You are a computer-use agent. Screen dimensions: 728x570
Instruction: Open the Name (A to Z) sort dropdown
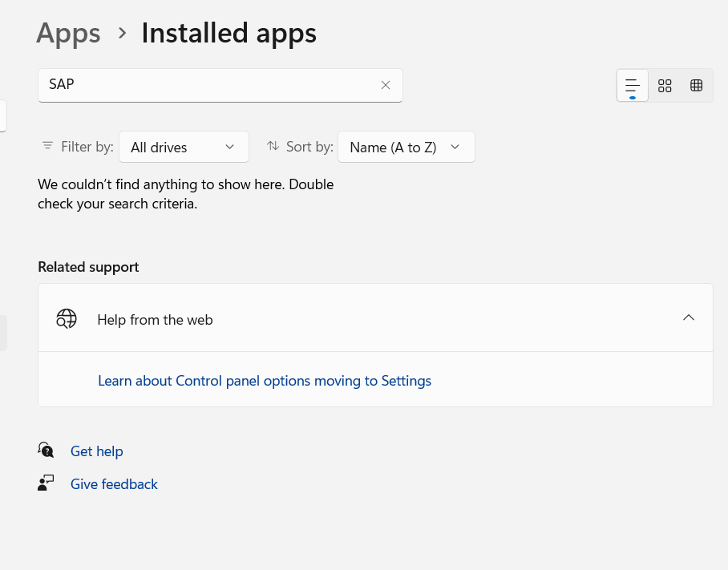406,148
